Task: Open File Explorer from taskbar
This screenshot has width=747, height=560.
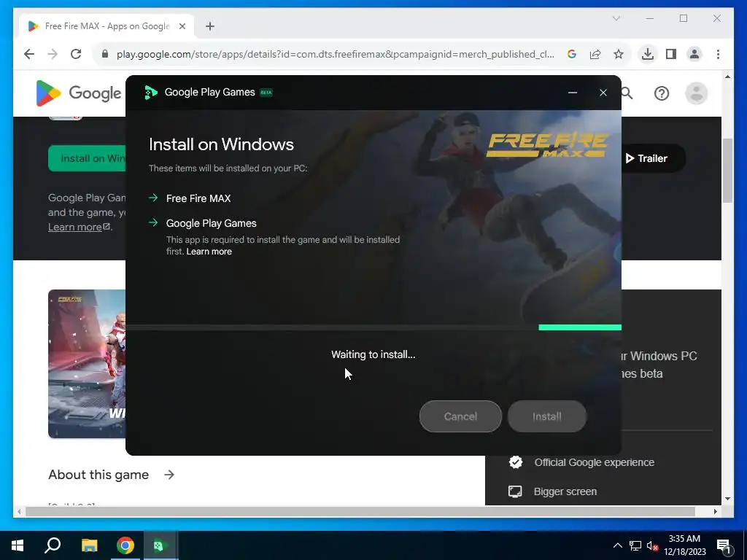Action: pyautogui.click(x=89, y=545)
